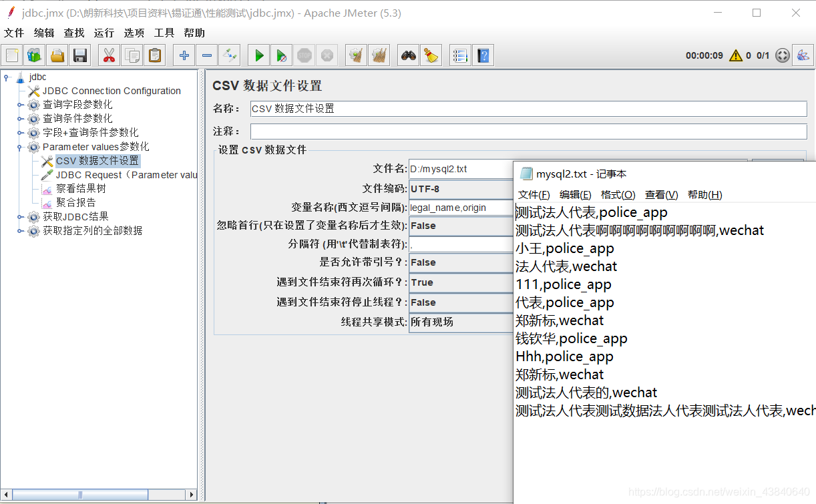The height and width of the screenshot is (504, 816).
Task: Click the thread status circle icon
Action: pyautogui.click(x=783, y=55)
